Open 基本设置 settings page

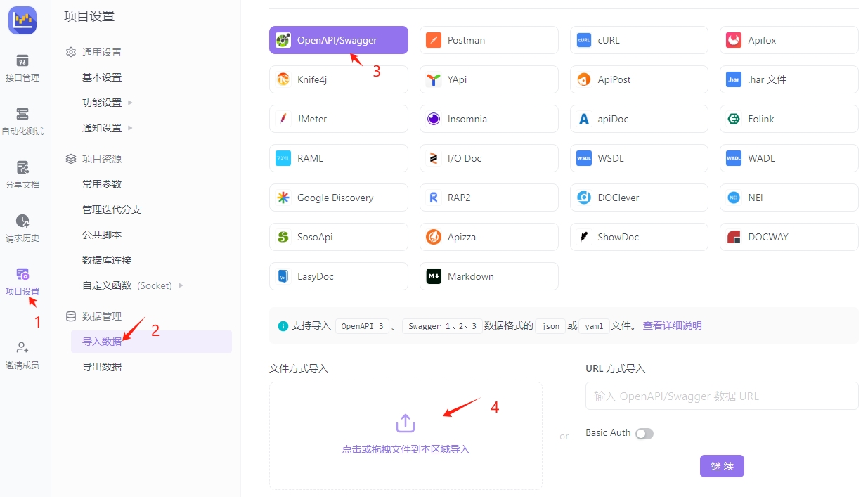pos(102,77)
